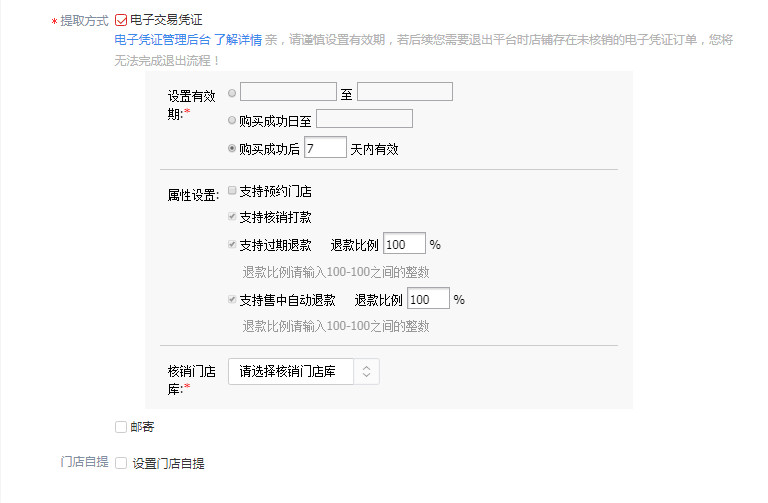Click the validity start date field
This screenshot has height=503, width=768.
pyautogui.click(x=288, y=92)
